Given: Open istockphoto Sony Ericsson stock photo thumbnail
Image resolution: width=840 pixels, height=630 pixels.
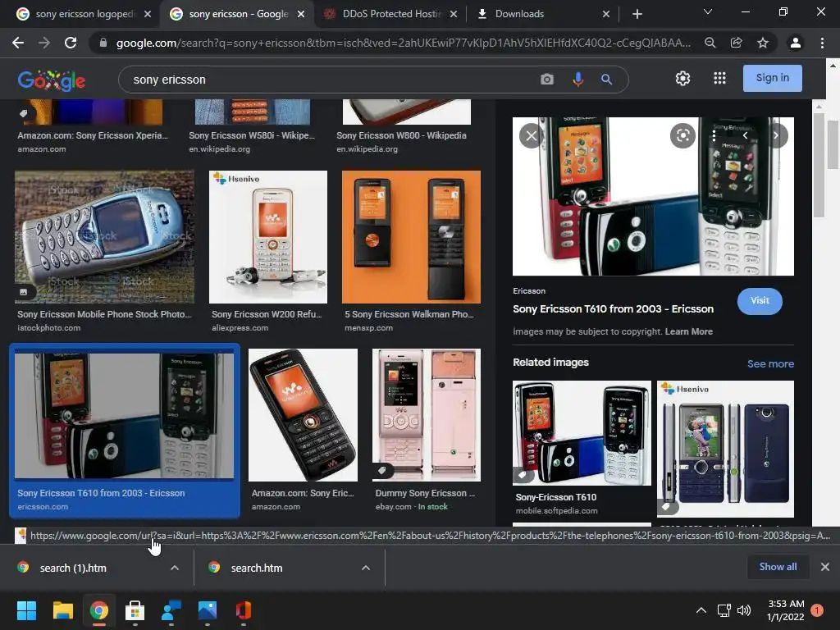Looking at the screenshot, I should (104, 237).
